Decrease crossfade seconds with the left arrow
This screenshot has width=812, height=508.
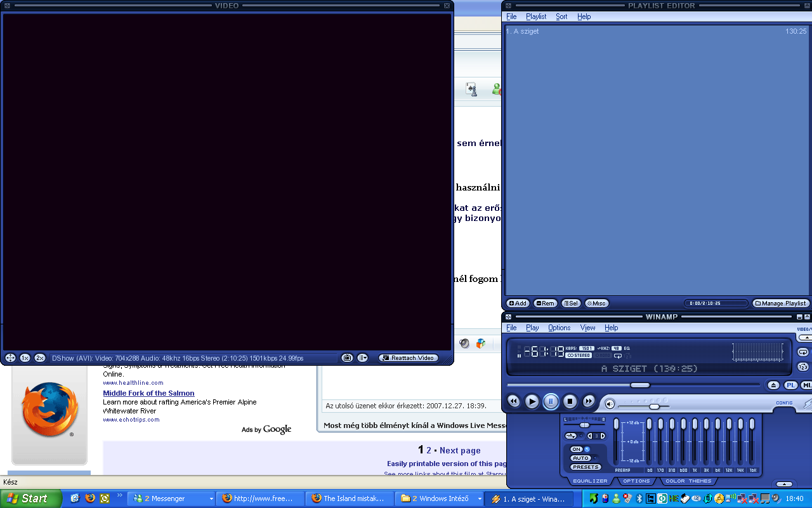589,436
